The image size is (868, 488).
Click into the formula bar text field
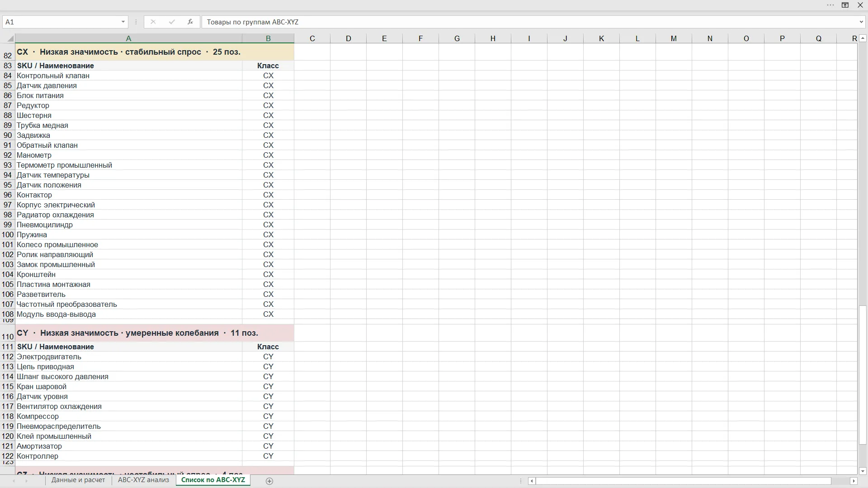pyautogui.click(x=529, y=22)
